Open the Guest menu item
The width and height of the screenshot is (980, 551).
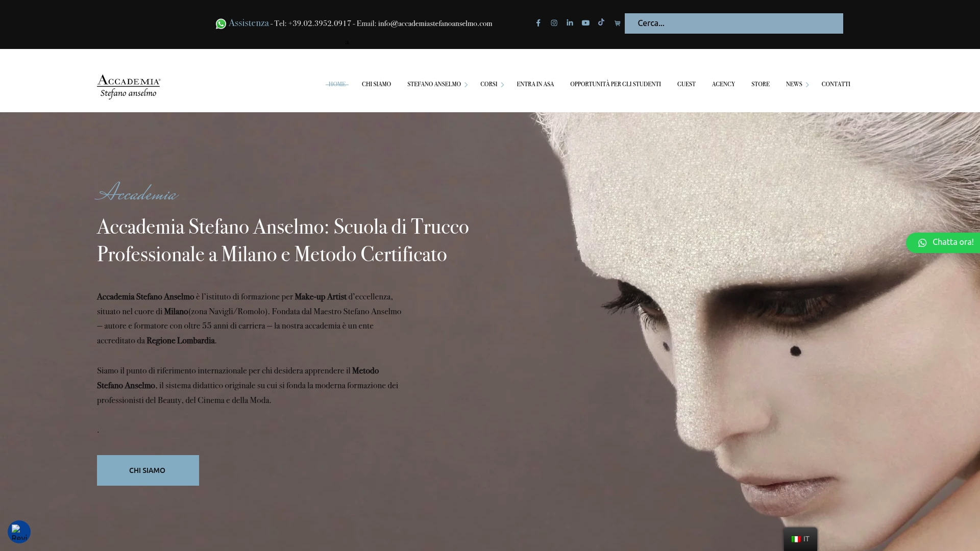[686, 84]
